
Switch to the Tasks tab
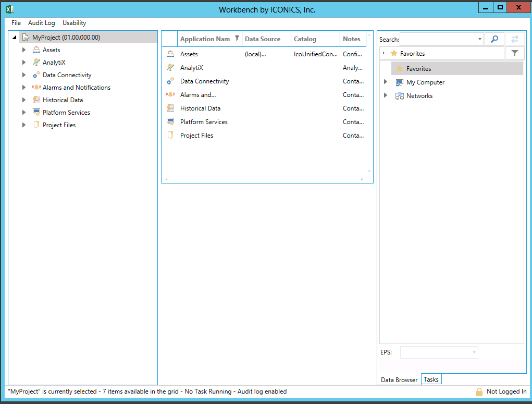pyautogui.click(x=431, y=379)
